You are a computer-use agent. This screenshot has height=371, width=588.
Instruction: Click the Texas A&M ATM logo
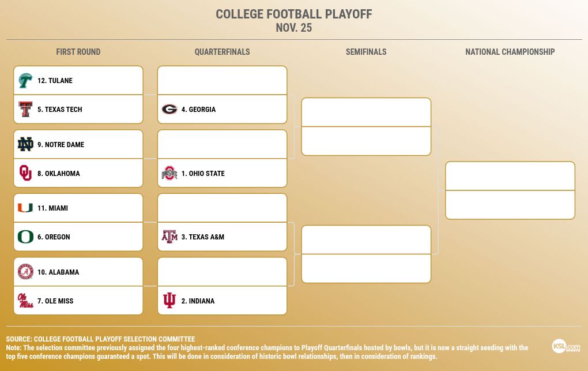point(169,237)
